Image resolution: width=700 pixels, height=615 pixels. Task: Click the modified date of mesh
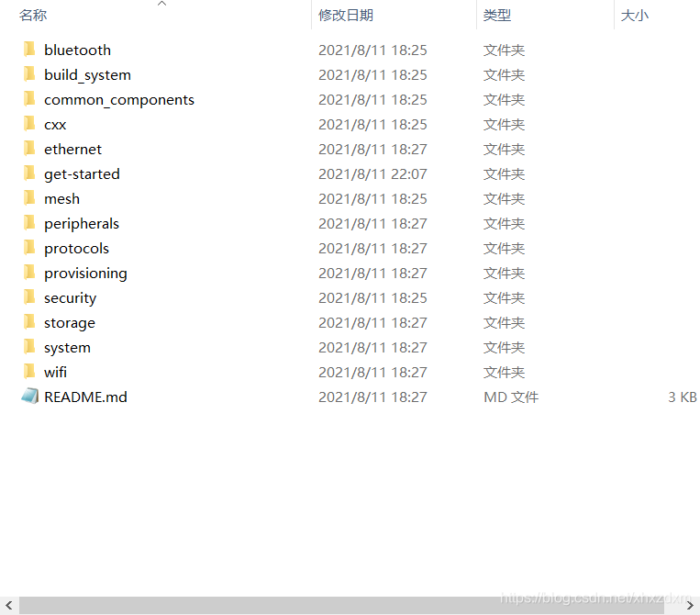click(372, 199)
